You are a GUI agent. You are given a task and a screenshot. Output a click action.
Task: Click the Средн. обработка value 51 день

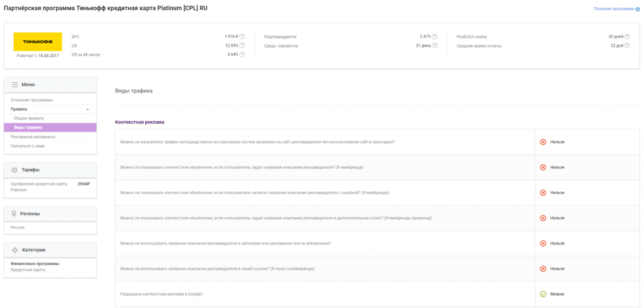(423, 45)
